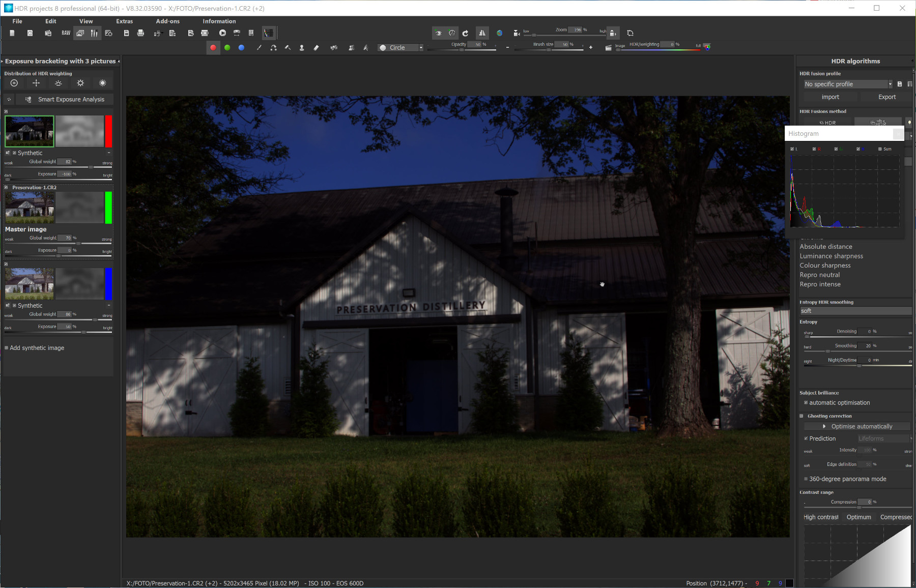Screen dimensions: 916x588
Task: Click the new blank document icon
Action: [x=12, y=33]
